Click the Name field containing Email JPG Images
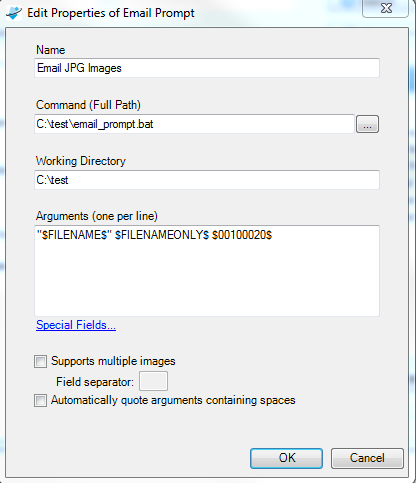416x483 pixels. coord(207,68)
